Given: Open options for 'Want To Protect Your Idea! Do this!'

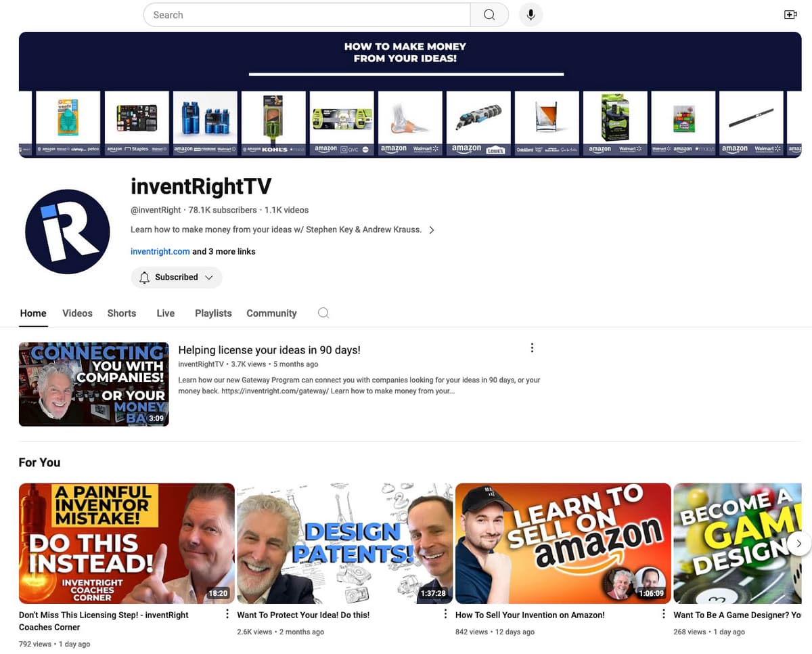Looking at the screenshot, I should point(445,613).
